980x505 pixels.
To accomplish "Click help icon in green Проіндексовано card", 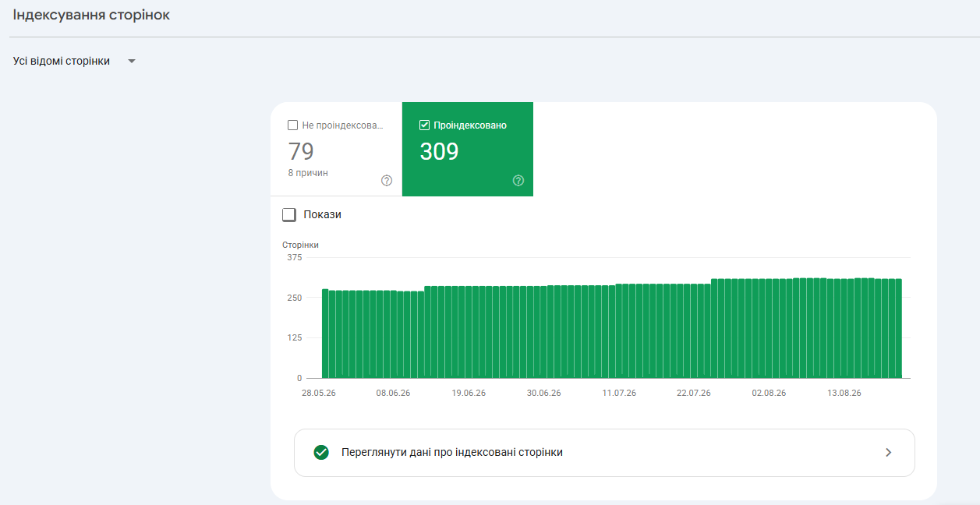I will coord(518,181).
